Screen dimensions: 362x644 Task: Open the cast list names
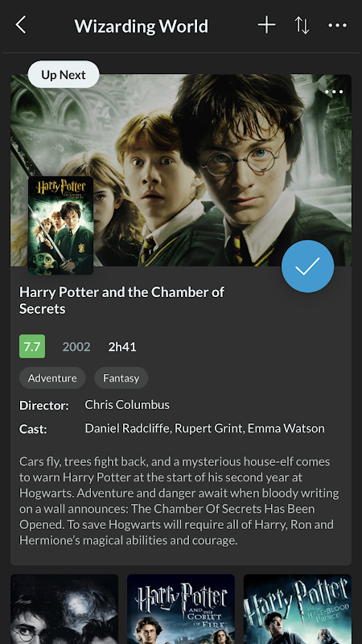204,428
